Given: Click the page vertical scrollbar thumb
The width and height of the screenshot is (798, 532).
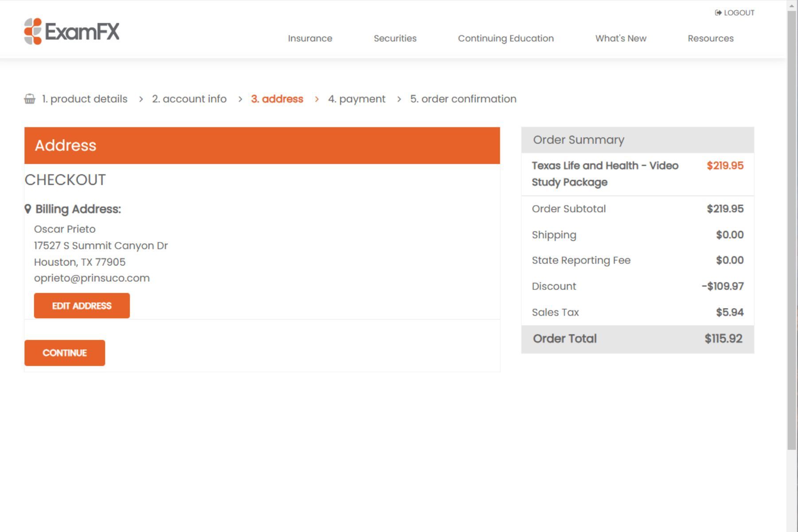Looking at the screenshot, I should click(x=792, y=231).
